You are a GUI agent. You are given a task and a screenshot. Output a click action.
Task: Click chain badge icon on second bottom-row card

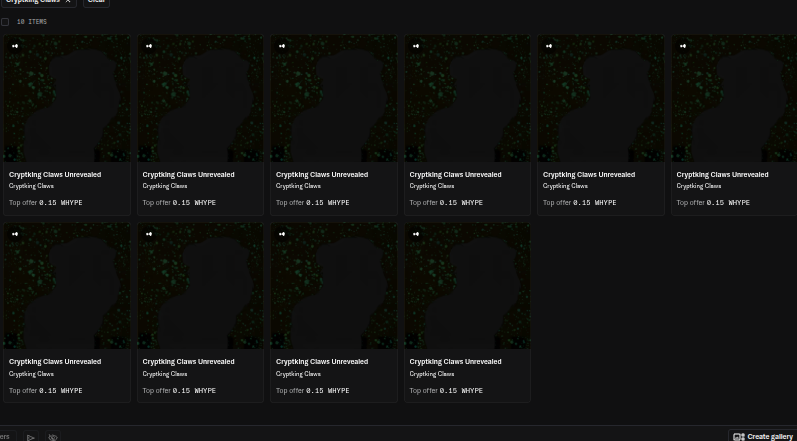[x=149, y=234]
